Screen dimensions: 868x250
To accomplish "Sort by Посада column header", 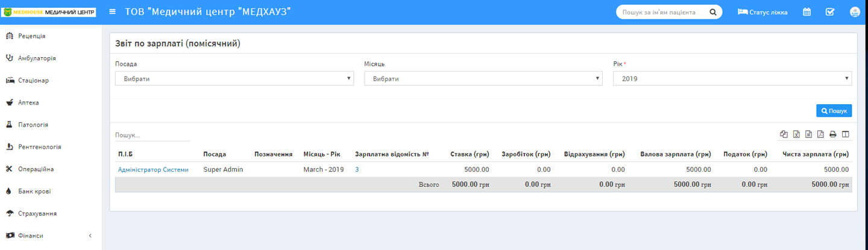I will (215, 154).
